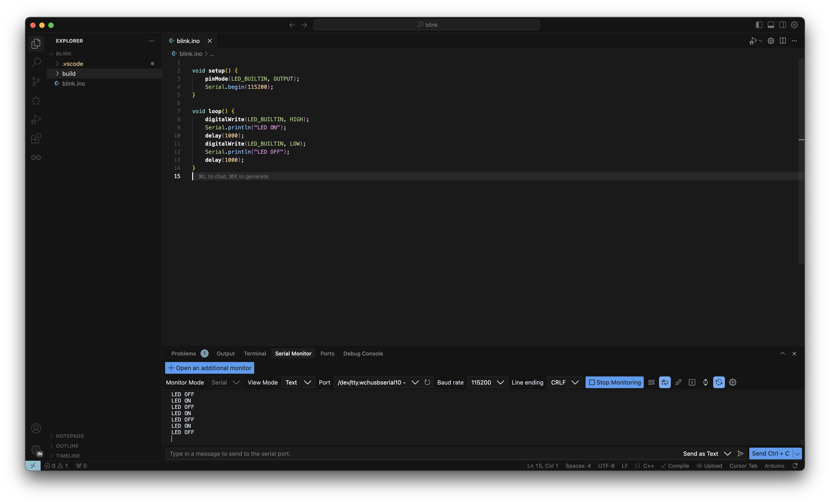This screenshot has width=830, height=504.
Task: Open the Arduino sidebar view
Action: 36,158
